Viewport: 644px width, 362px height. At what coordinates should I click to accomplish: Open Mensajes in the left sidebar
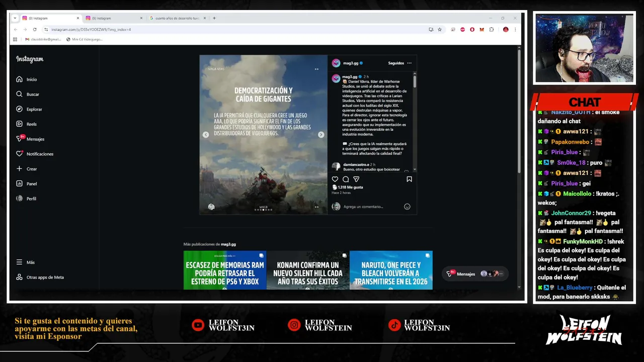30,139
